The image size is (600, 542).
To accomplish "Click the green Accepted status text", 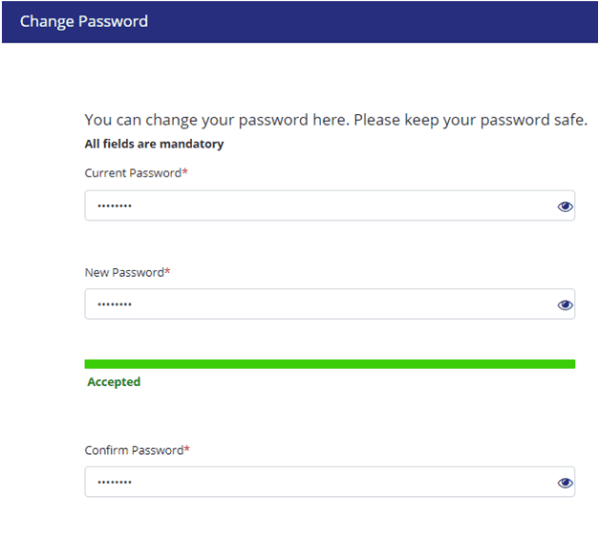I will pos(114,382).
